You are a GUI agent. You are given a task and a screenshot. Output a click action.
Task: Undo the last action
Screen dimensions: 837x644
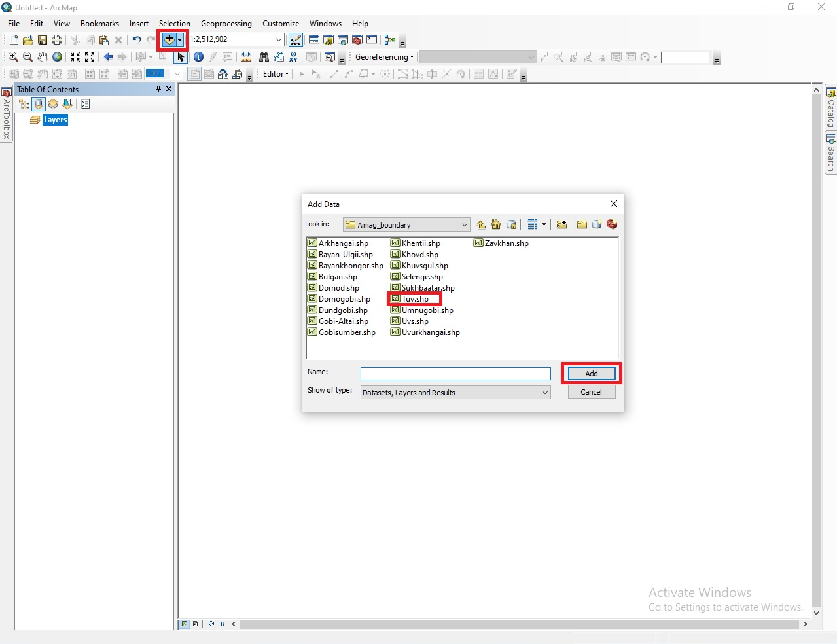pos(136,40)
